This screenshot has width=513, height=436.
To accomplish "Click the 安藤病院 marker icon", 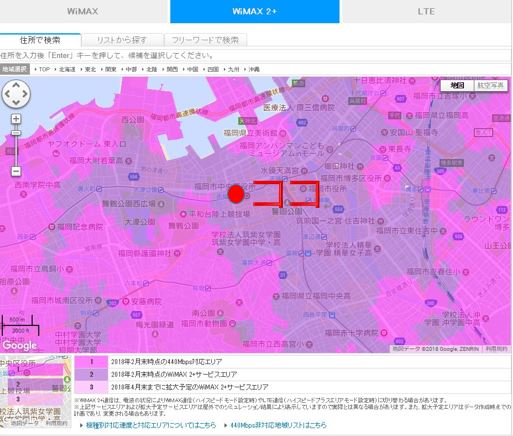I will click(x=125, y=302).
